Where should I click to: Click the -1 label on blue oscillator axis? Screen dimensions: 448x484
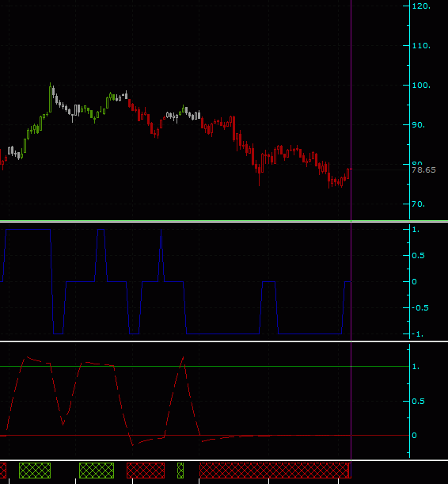pyautogui.click(x=418, y=334)
